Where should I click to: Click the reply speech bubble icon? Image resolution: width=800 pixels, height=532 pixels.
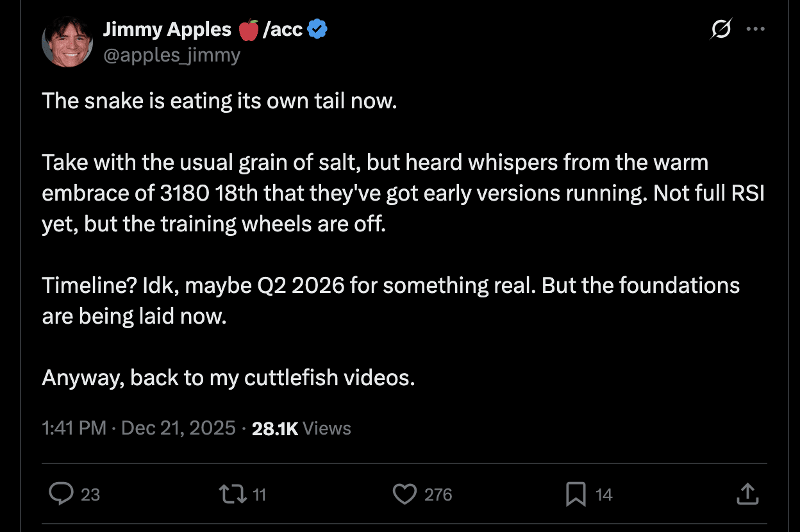tap(61, 494)
